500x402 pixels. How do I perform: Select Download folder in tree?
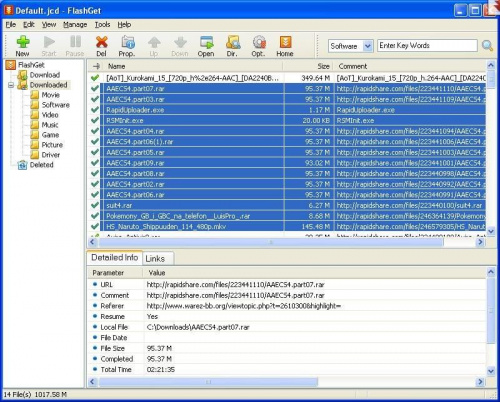pyautogui.click(x=45, y=75)
